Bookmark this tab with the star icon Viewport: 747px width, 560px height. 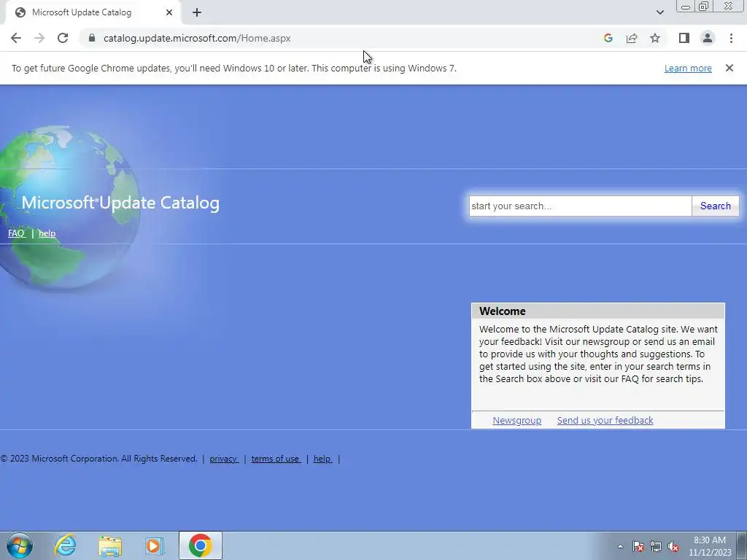[655, 38]
